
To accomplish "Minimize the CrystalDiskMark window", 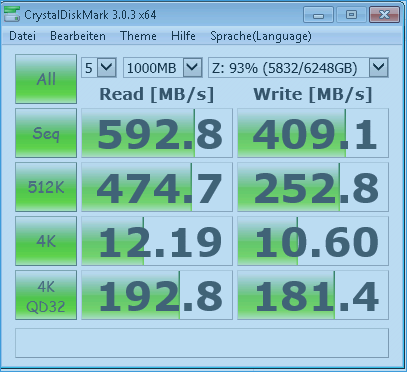I will pyautogui.click(x=318, y=15).
